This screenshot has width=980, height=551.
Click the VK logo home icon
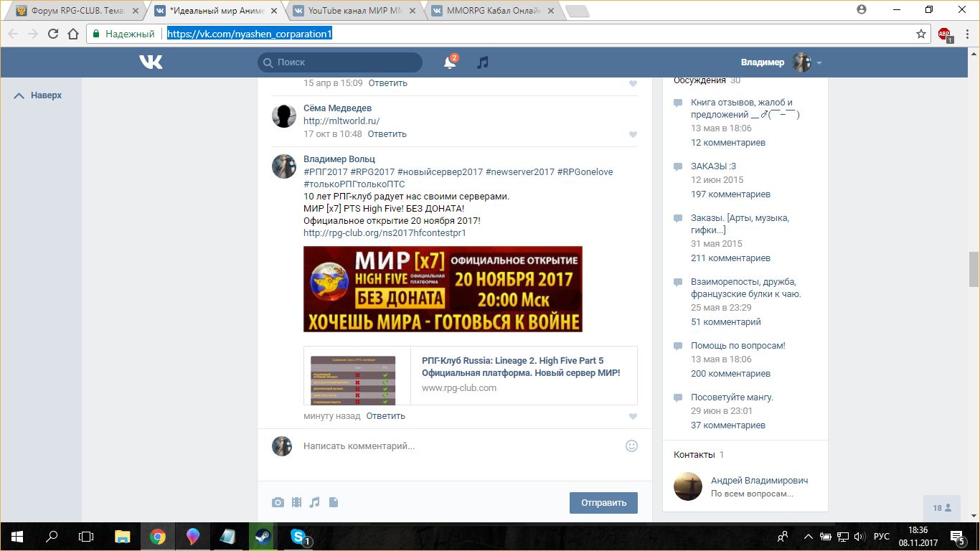coord(151,62)
